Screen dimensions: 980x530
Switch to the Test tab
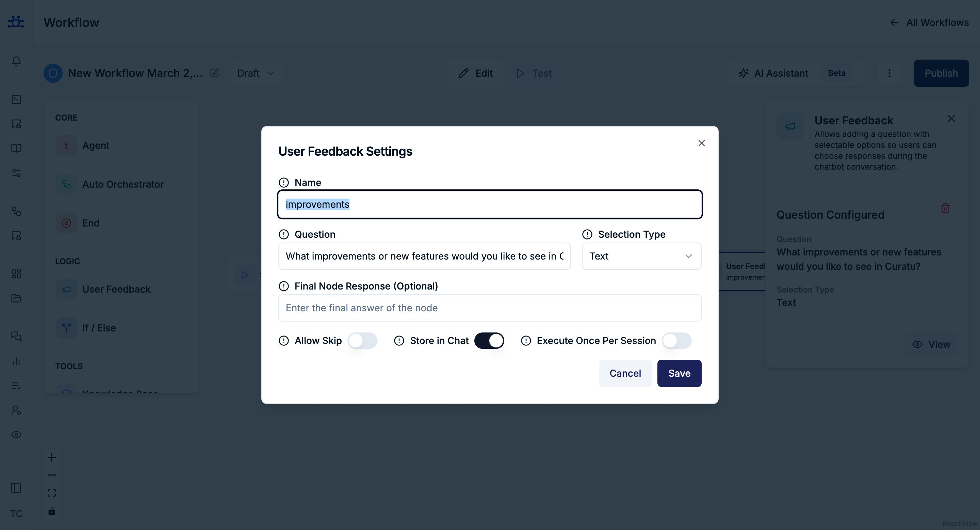(x=534, y=73)
